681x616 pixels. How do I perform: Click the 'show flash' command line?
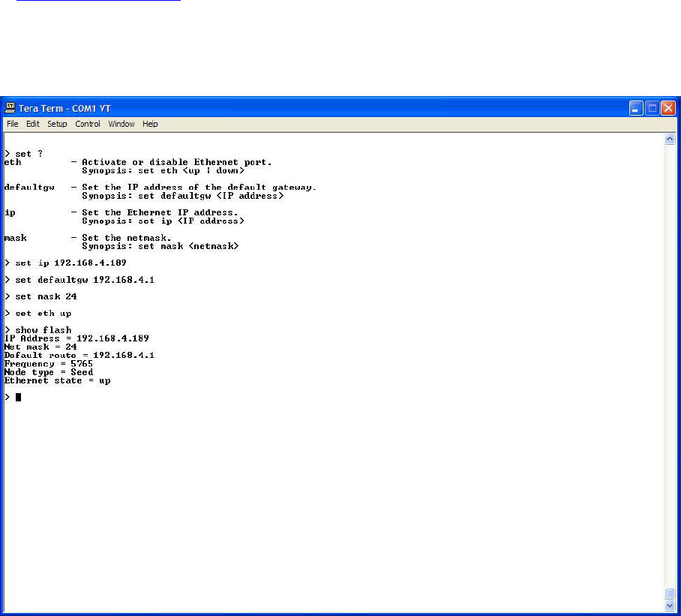point(37,330)
